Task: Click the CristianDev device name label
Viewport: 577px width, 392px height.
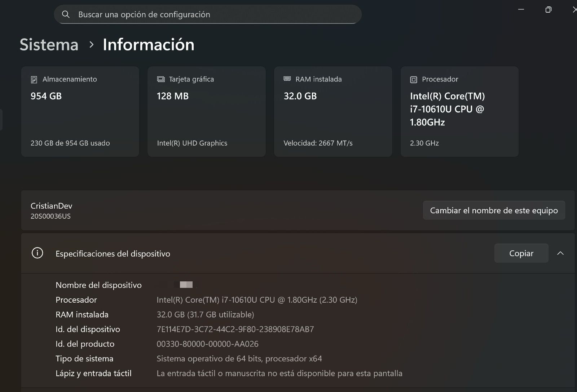Action: tap(51, 206)
